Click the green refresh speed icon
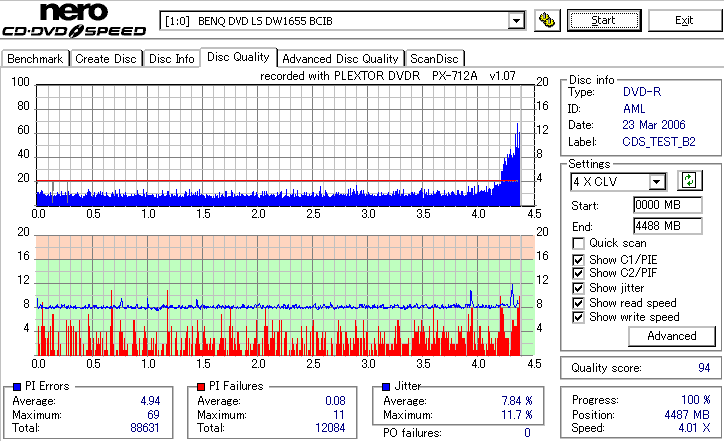 coord(689,180)
